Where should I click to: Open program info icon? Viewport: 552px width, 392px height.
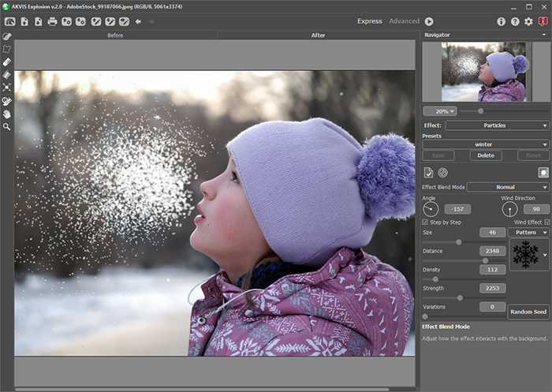[x=501, y=21]
